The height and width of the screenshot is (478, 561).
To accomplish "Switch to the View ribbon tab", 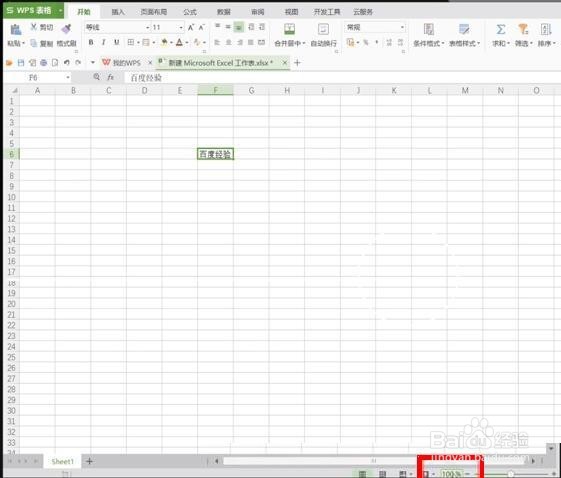I will [291, 12].
